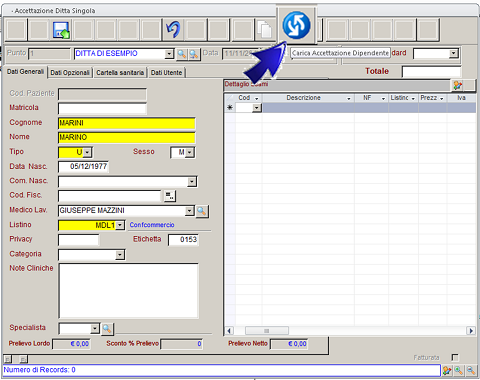Open the Com. Nasc. dropdown
Viewport: 480px width, 380px height.
click(192, 182)
